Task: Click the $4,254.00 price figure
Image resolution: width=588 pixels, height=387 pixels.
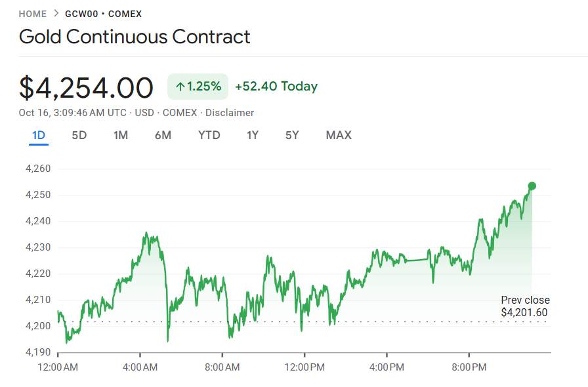Action: tap(86, 88)
